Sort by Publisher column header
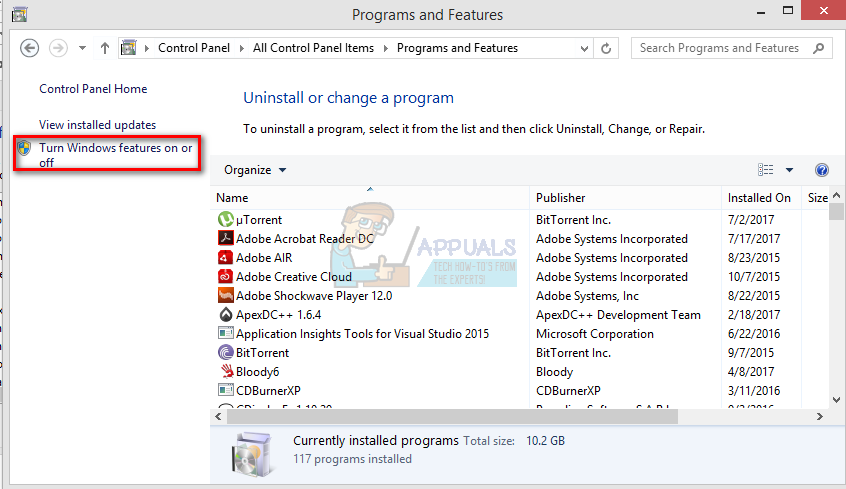Screen dimensions: 846x489 (625, 198)
